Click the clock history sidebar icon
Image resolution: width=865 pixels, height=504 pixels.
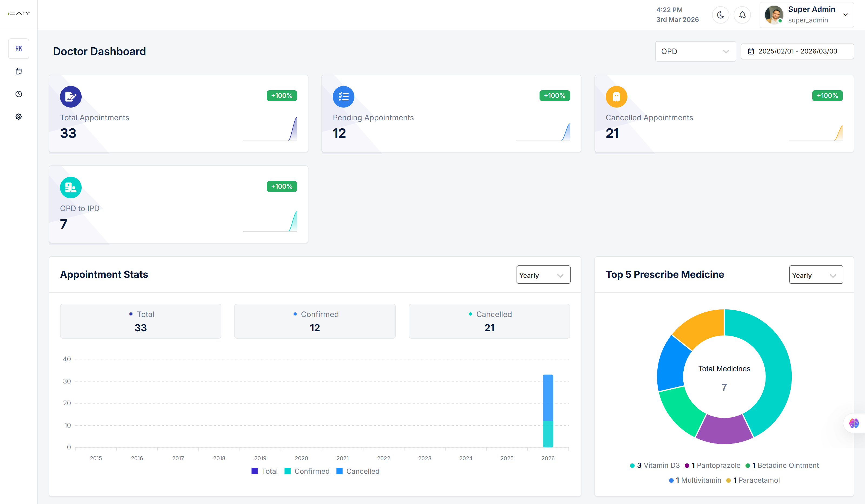pos(19,94)
